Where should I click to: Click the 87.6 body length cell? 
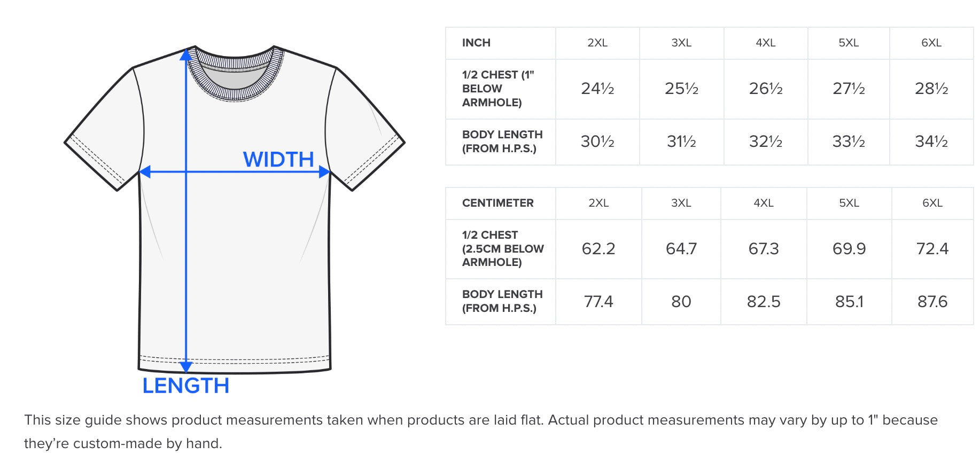[932, 302]
